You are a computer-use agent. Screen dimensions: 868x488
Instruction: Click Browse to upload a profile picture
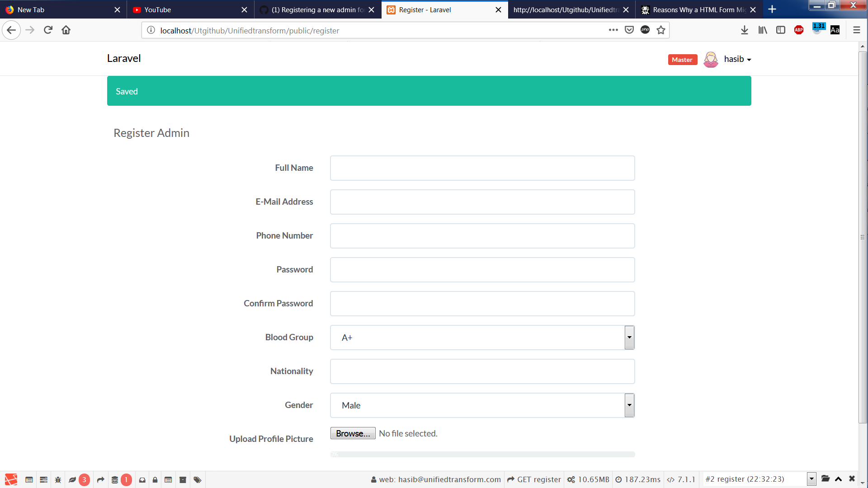click(353, 433)
